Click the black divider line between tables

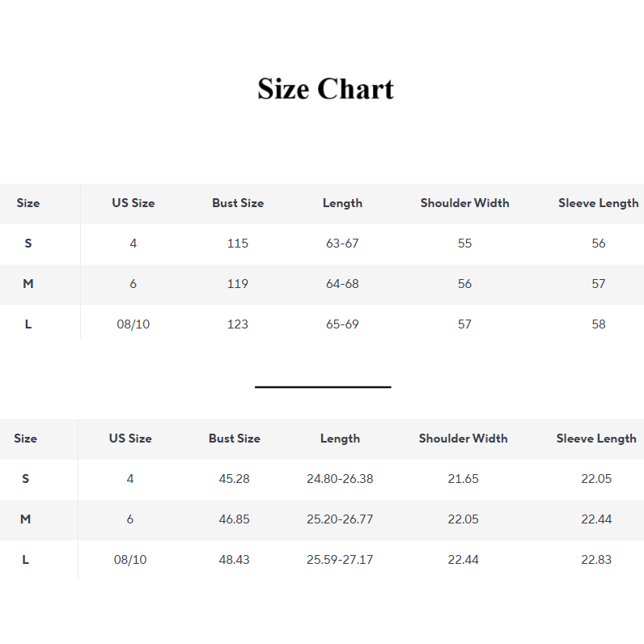[x=323, y=387]
